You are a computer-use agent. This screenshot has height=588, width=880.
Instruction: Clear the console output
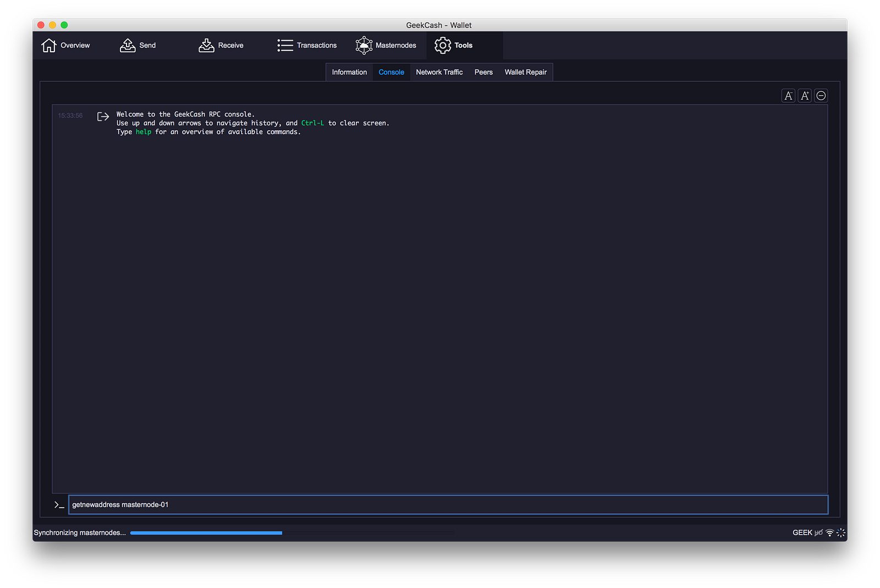click(x=821, y=96)
